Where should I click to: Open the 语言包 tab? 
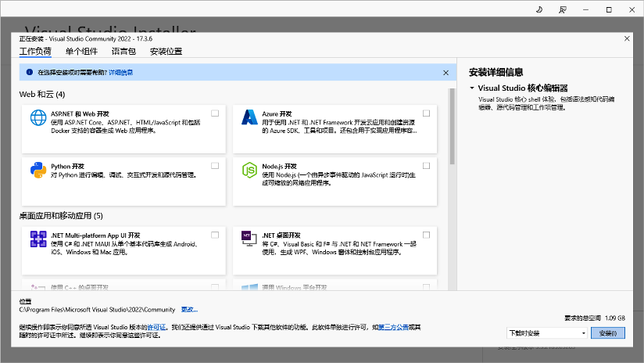pos(123,52)
